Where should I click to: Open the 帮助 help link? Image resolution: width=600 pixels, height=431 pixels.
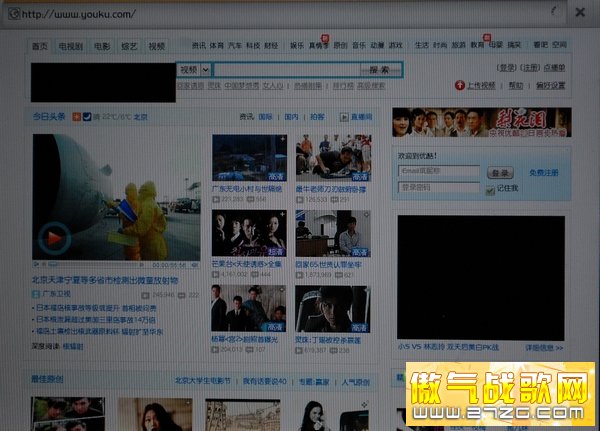pos(515,85)
